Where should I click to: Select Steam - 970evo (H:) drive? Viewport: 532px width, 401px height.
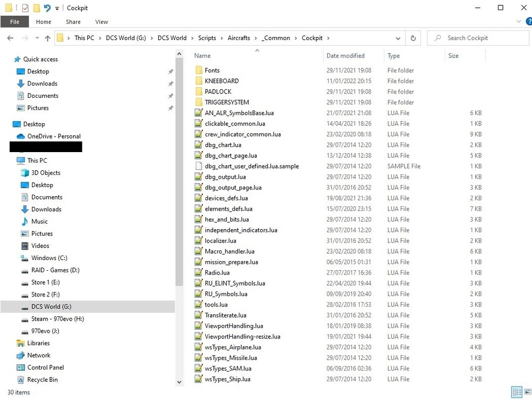pyautogui.click(x=57, y=319)
